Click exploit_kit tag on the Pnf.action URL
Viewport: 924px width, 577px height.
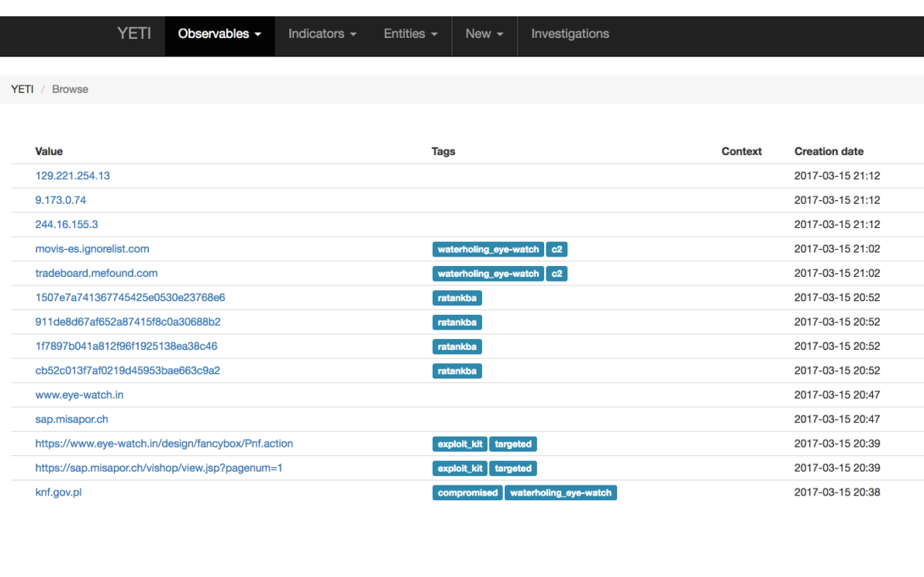[460, 444]
